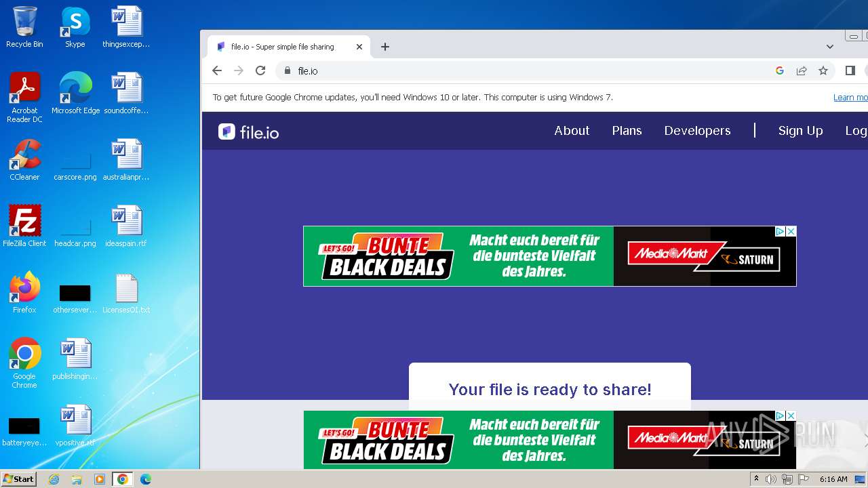Screen dimensions: 868x488
Task: Select the file.io - Super simple file sharing tab
Action: point(288,47)
